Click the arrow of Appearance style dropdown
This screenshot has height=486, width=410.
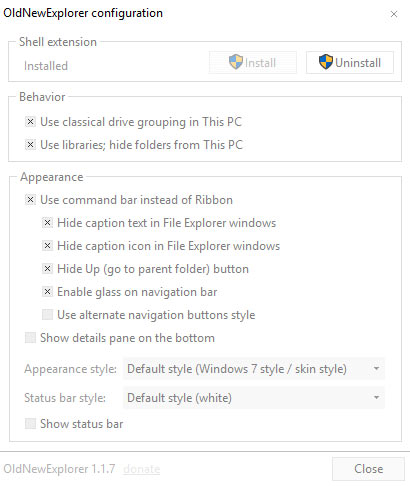[376, 369]
